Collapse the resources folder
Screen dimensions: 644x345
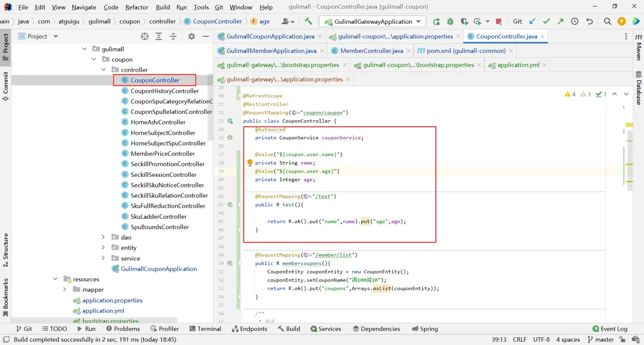point(55,279)
